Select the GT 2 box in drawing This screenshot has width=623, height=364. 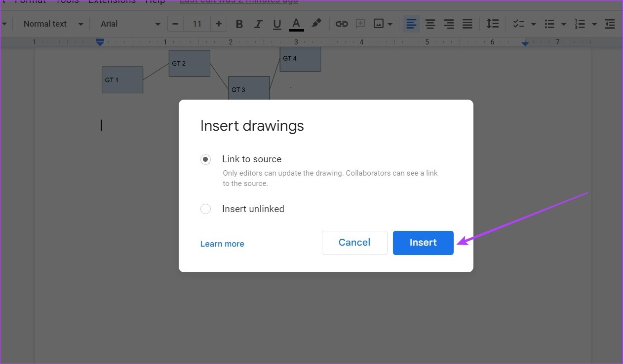(x=190, y=63)
